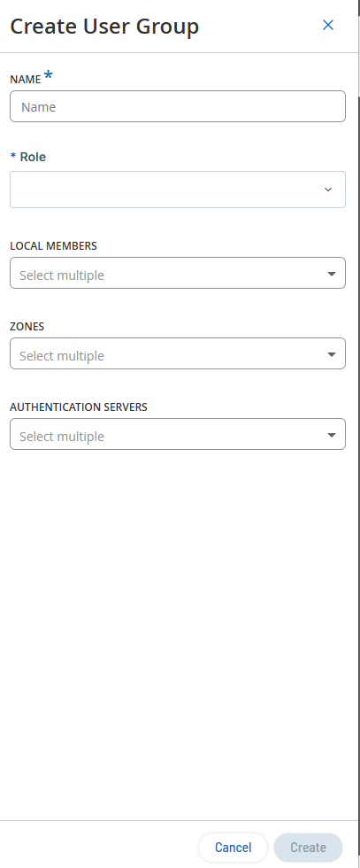This screenshot has height=868, width=360.
Task: Click the AUTHENTICATION SERVERS label
Action: 79,407
